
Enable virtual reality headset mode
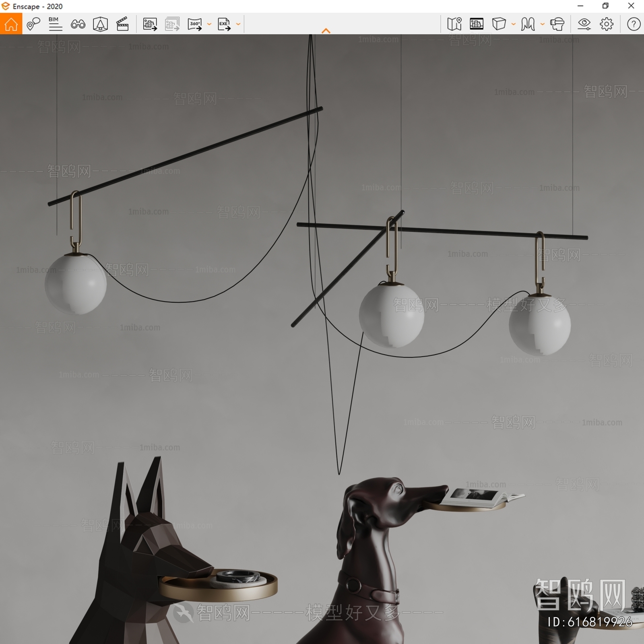pos(557,24)
